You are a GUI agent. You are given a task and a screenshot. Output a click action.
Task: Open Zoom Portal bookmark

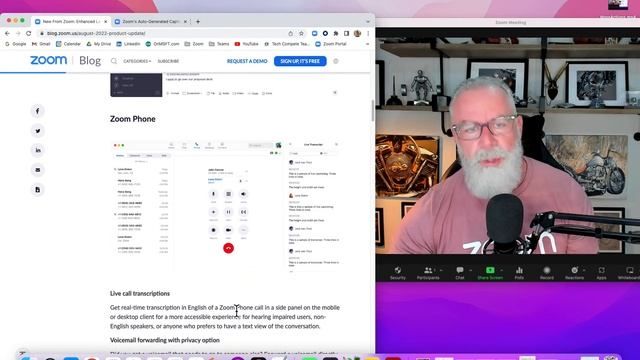tap(331, 44)
